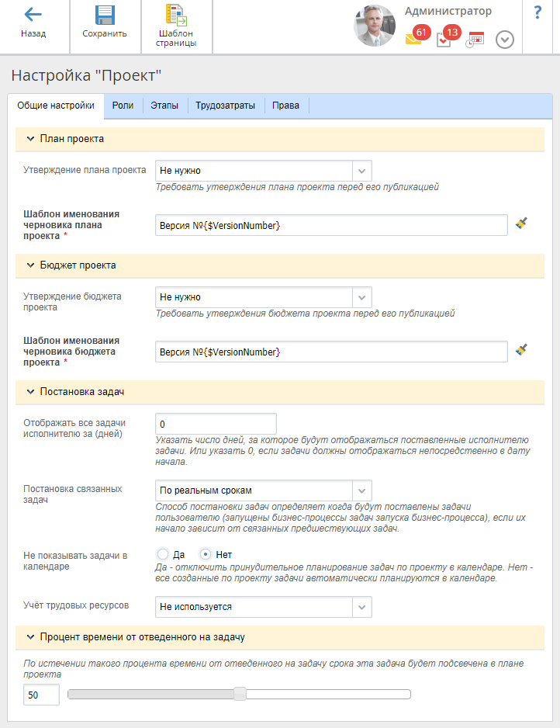Click the Back arrow icon

pos(33,15)
